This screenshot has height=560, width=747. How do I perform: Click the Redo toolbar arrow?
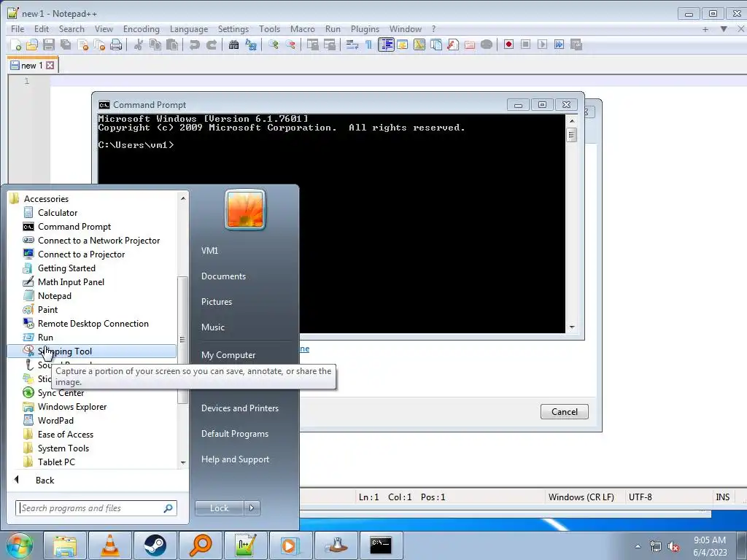[x=212, y=44]
